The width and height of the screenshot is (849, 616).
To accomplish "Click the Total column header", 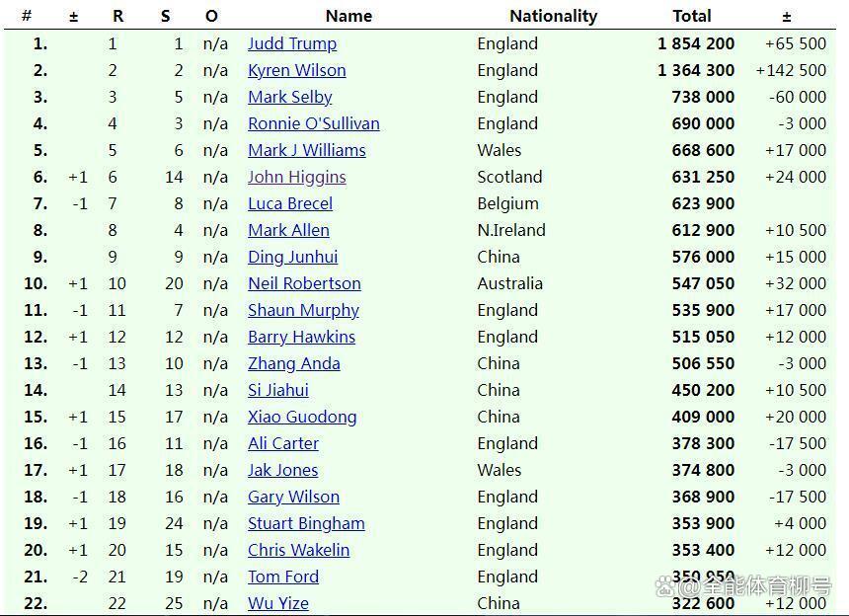I will pyautogui.click(x=691, y=16).
